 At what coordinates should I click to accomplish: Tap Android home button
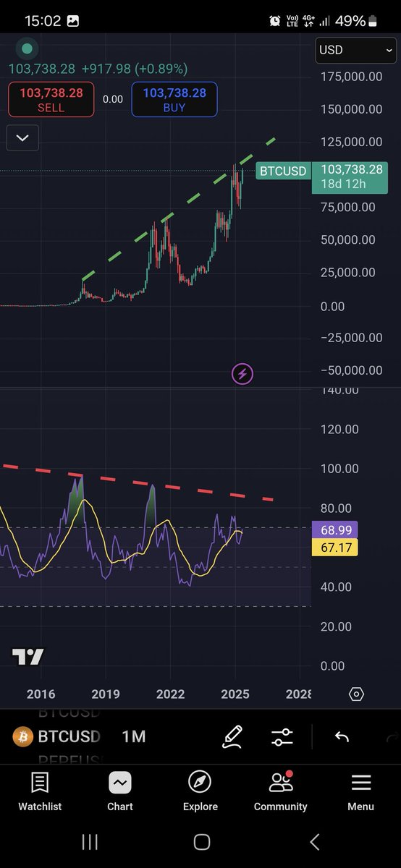[x=202, y=841]
